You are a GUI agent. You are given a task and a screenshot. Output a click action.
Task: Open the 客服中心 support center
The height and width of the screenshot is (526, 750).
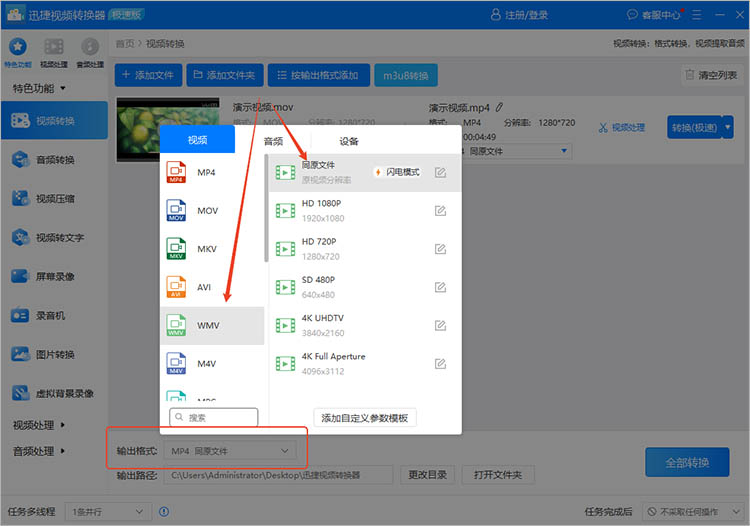654,15
